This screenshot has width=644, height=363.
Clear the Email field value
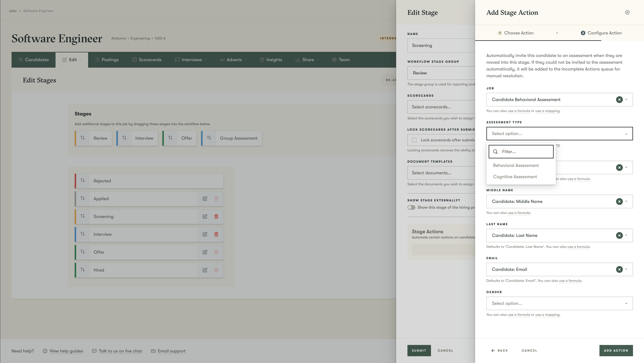tap(619, 269)
